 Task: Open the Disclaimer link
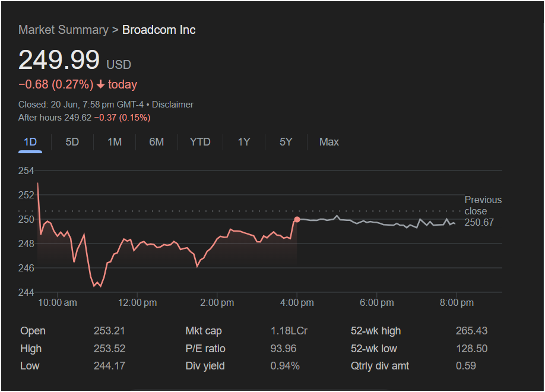point(172,105)
